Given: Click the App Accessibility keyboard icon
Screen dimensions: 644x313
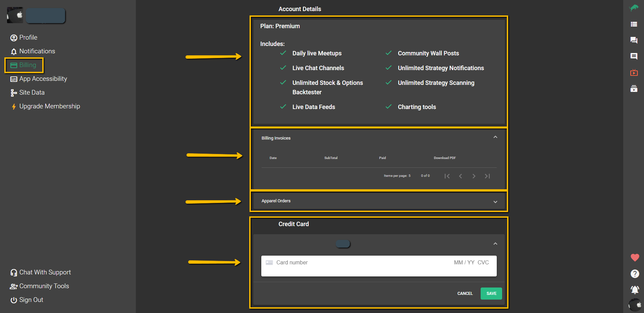Looking at the screenshot, I should pyautogui.click(x=14, y=79).
